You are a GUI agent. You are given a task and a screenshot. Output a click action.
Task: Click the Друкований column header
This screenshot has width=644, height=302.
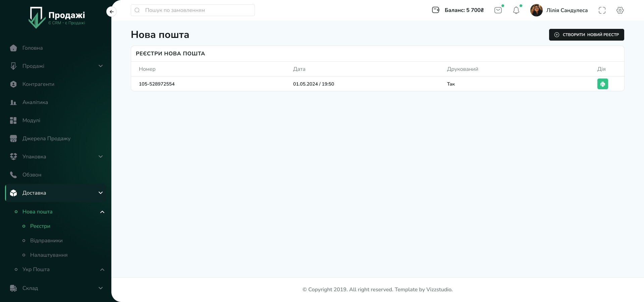click(x=463, y=69)
